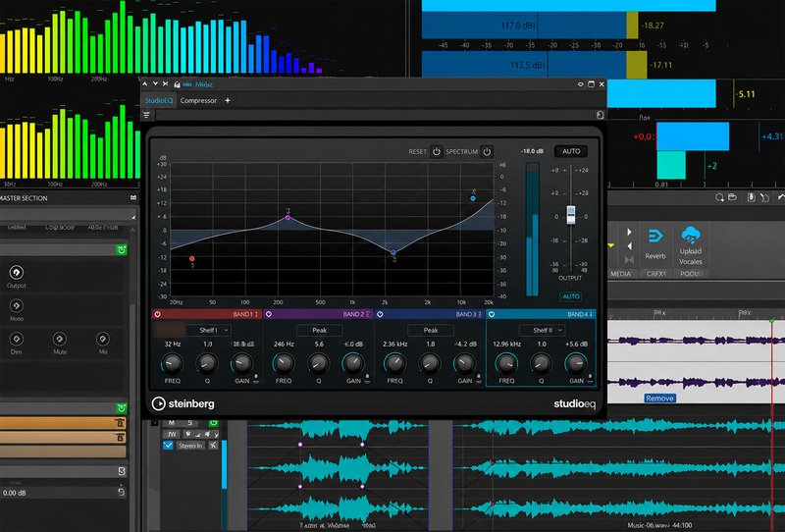
Task: Click the eye icon in plugin title bar
Action: point(580,84)
